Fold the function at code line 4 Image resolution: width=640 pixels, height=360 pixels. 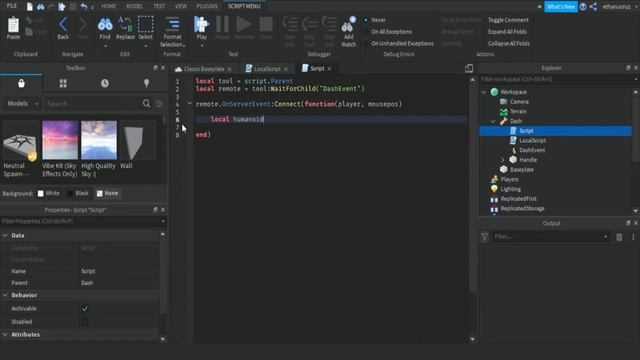(189, 104)
